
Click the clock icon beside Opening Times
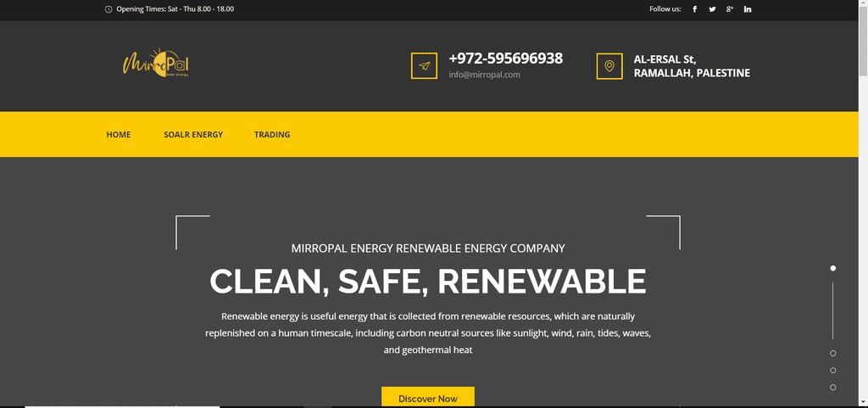(108, 8)
